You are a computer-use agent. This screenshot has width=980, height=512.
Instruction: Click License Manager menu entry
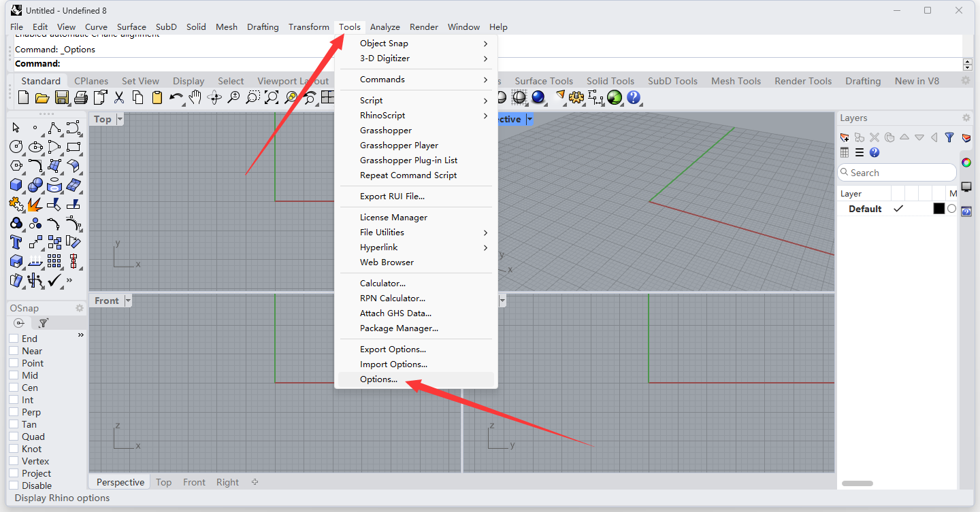tap(416, 218)
